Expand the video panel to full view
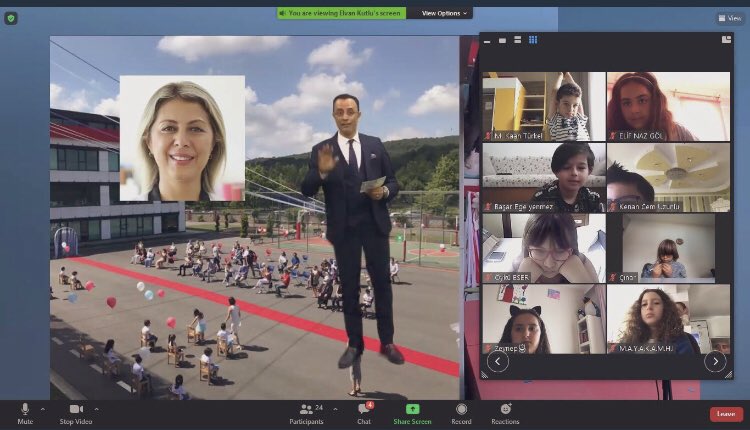The image size is (750, 430). click(726, 40)
